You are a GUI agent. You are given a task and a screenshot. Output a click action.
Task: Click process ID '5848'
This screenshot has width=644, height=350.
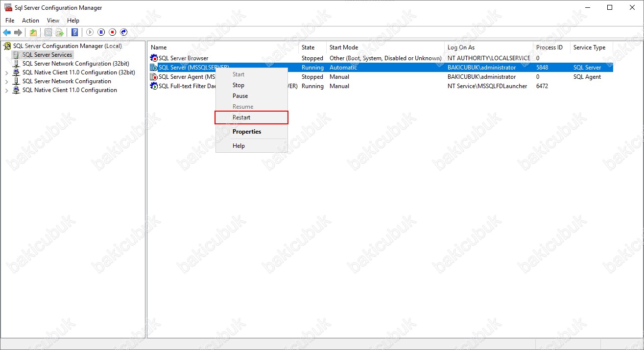click(x=542, y=68)
